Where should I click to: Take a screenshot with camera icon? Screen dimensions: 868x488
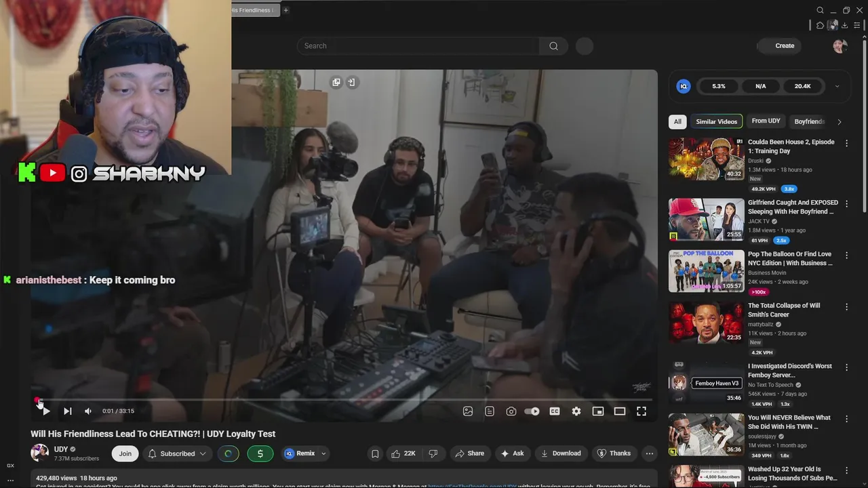[x=511, y=411]
